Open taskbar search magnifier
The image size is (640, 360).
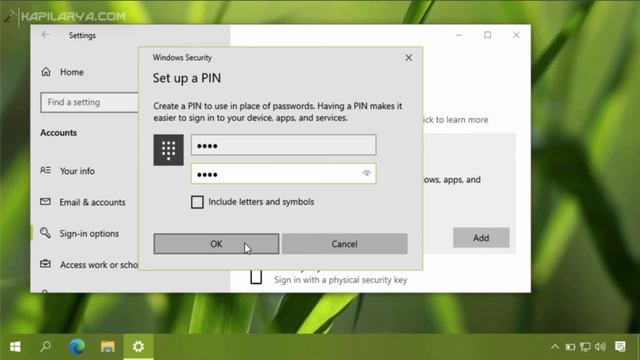46,347
